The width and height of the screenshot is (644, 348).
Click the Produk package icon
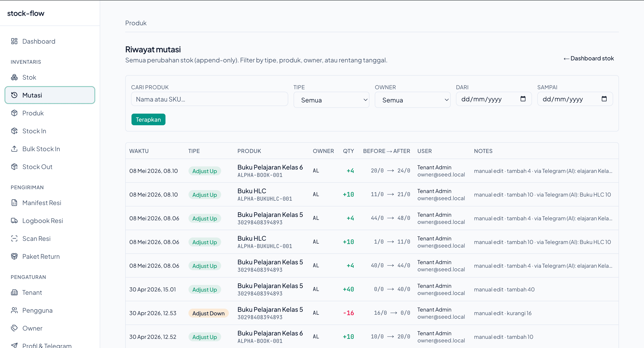[x=14, y=113]
